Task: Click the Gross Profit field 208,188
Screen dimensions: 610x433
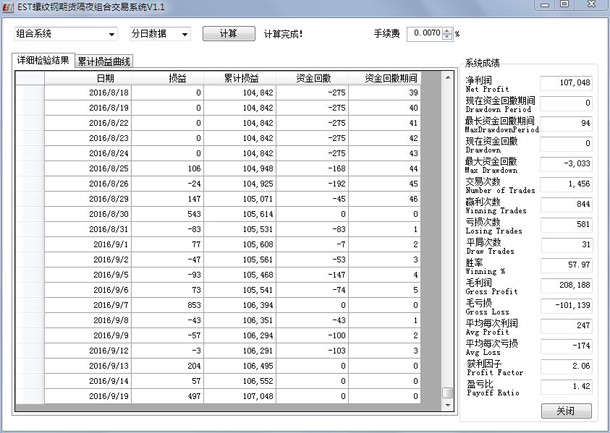Action: point(566,285)
